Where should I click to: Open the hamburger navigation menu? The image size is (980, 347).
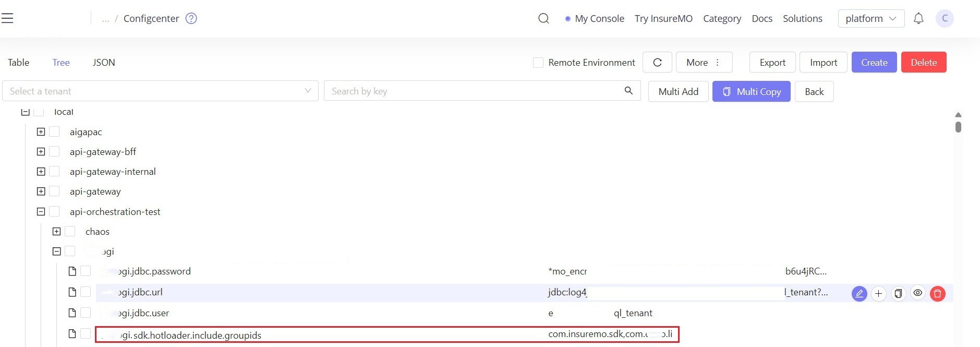point(7,18)
